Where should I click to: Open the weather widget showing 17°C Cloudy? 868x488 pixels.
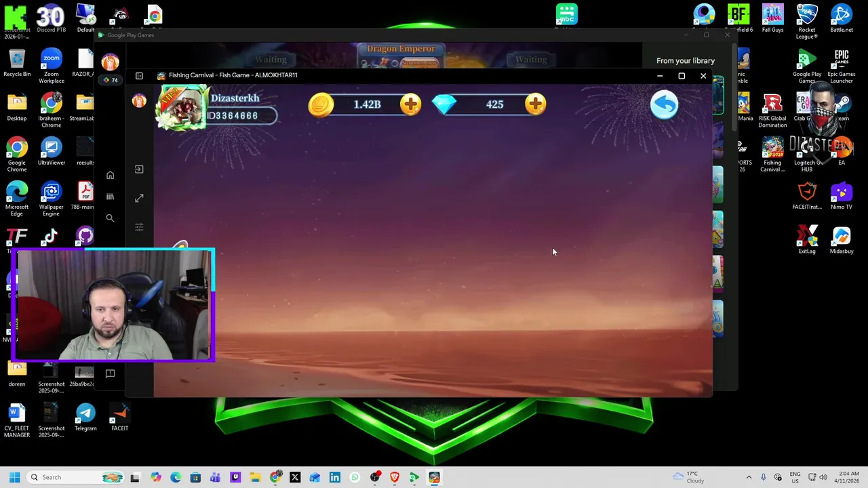pyautogui.click(x=689, y=477)
